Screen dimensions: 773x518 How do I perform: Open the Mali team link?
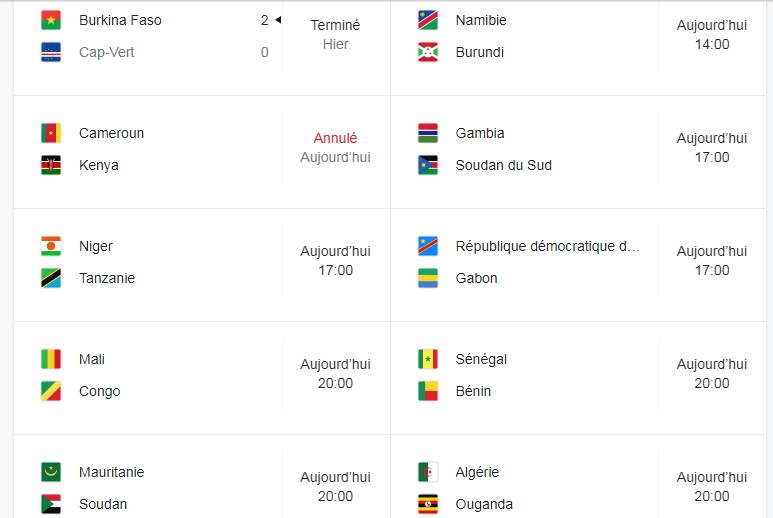click(92, 359)
